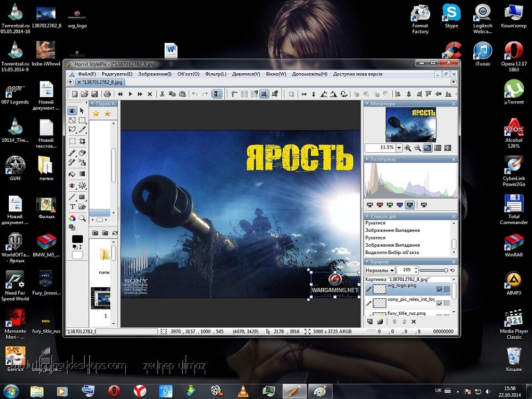Toggle the red channel histogram button

point(380,205)
